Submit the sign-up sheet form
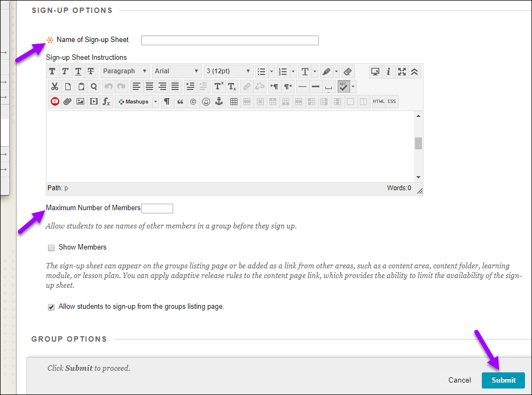532x395 pixels. coord(503,380)
